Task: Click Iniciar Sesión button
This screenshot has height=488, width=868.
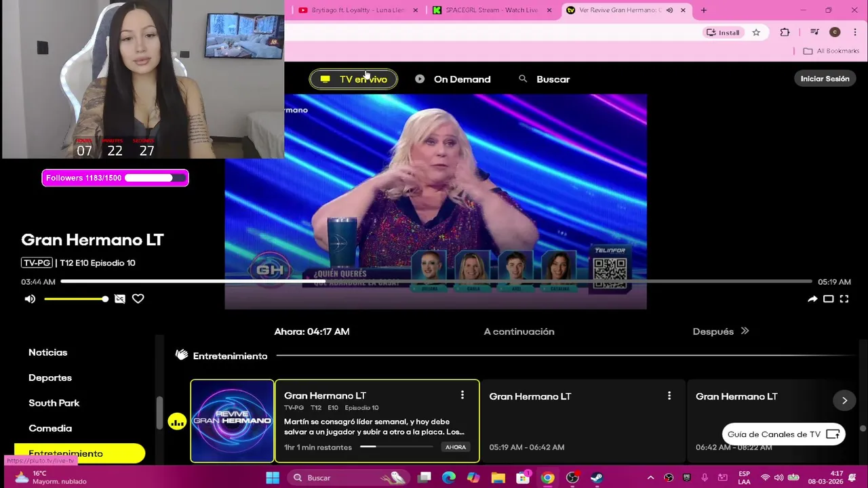Action: point(825,79)
